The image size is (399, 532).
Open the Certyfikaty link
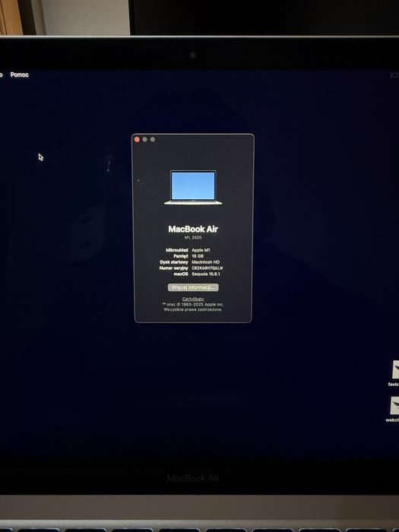tap(193, 299)
